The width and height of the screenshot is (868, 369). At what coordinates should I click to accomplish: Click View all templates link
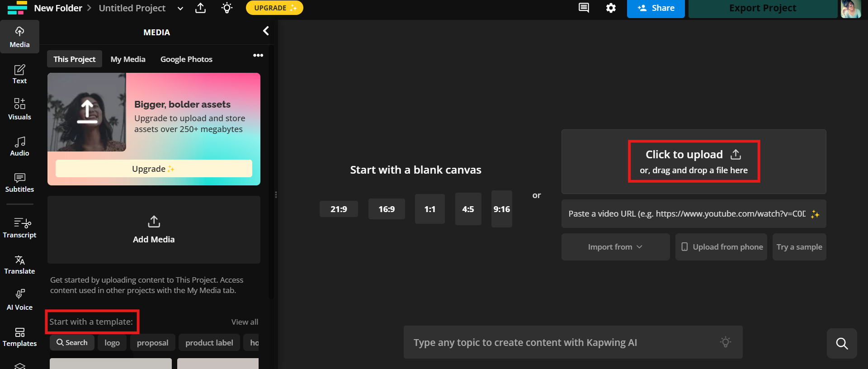click(x=245, y=322)
